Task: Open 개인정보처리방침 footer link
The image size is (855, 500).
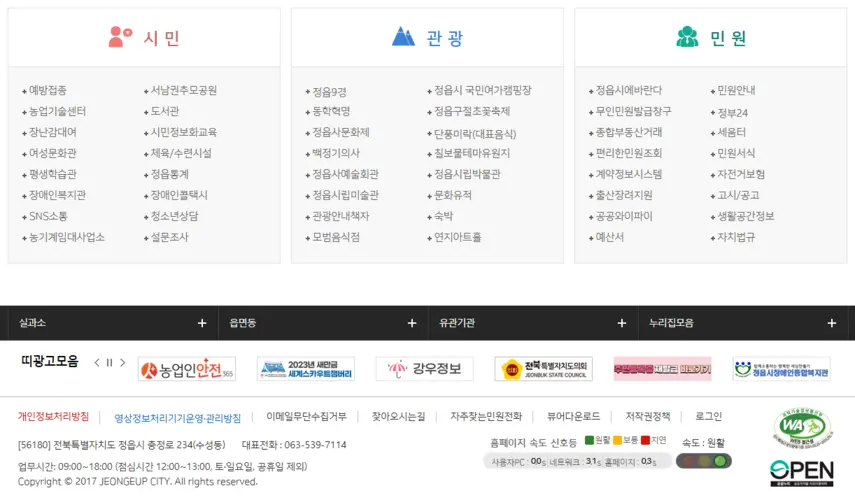Action: [53, 417]
